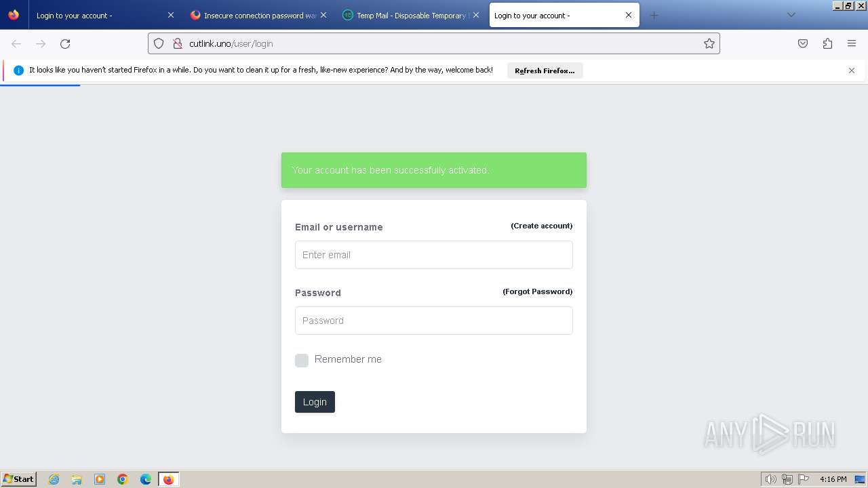Go forward to the next page
The image size is (868, 488).
(x=41, y=44)
